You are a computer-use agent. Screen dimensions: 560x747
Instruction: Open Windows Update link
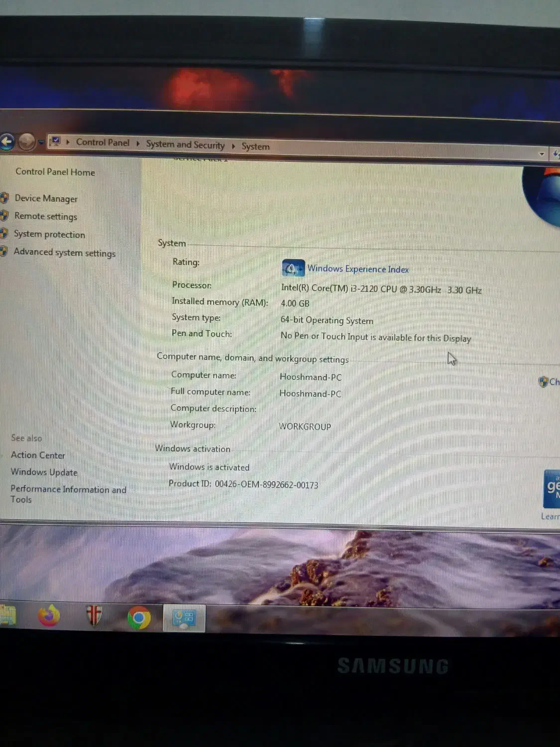[44, 472]
